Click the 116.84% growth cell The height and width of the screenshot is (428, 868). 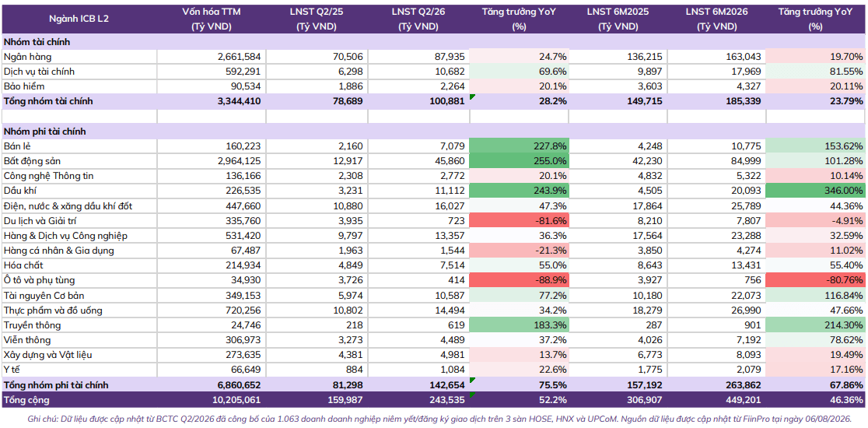[816, 296]
